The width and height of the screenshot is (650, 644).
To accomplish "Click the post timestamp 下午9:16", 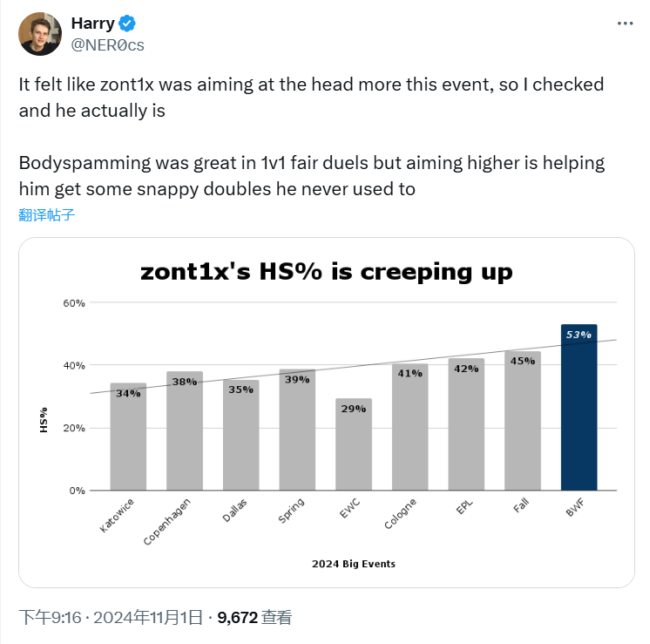I will [51, 618].
